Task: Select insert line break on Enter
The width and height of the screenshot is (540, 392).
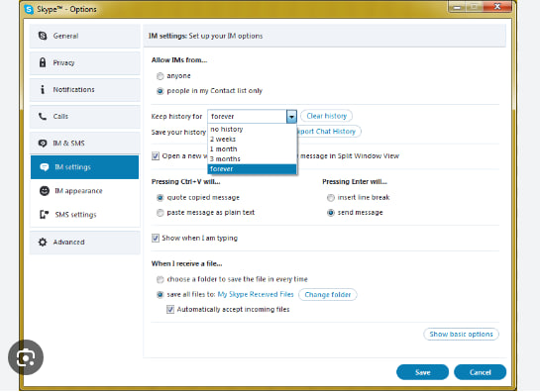Action: (331, 198)
